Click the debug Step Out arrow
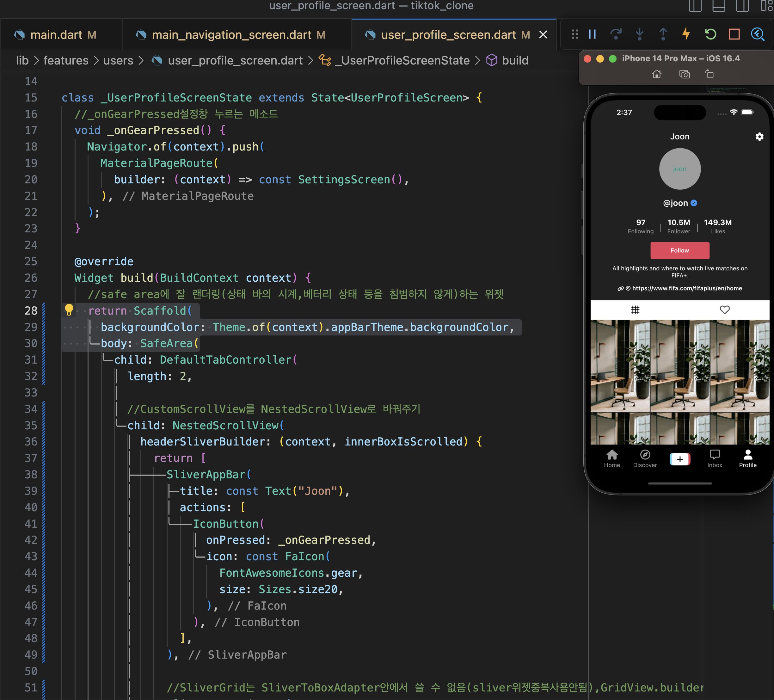 [x=663, y=34]
